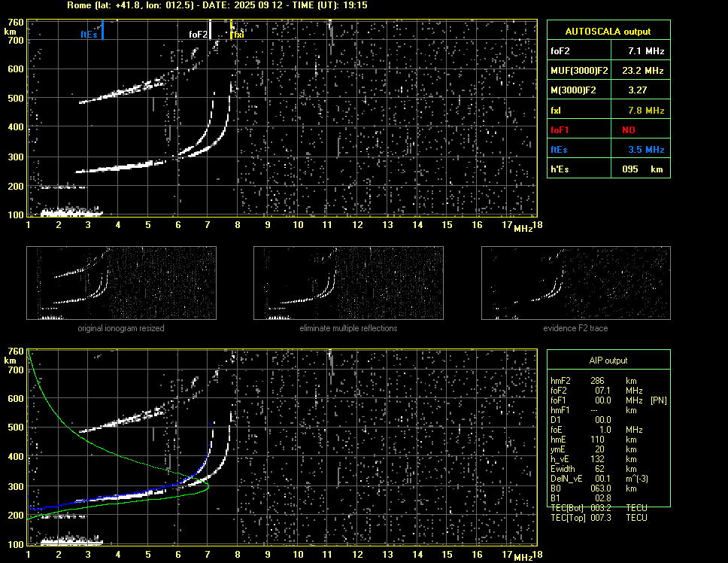
Task: Click the TEC[Top] '007.3 TECU' row
Action: [599, 518]
